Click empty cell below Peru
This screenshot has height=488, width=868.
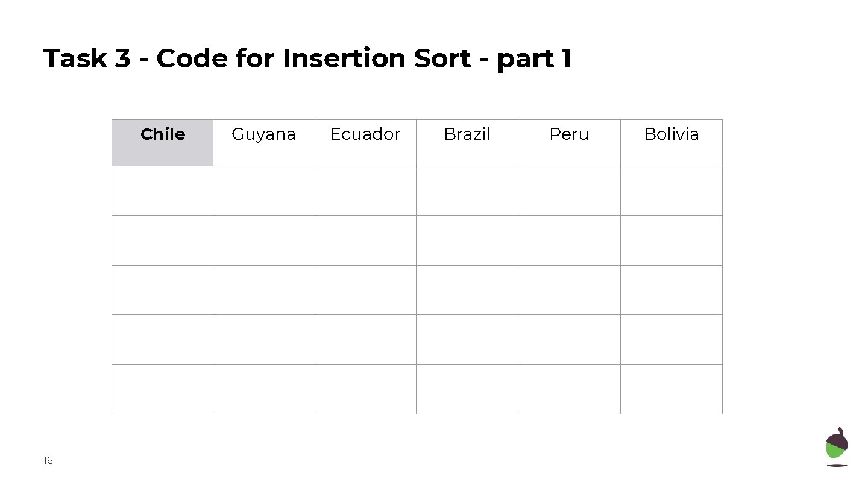coord(569,190)
